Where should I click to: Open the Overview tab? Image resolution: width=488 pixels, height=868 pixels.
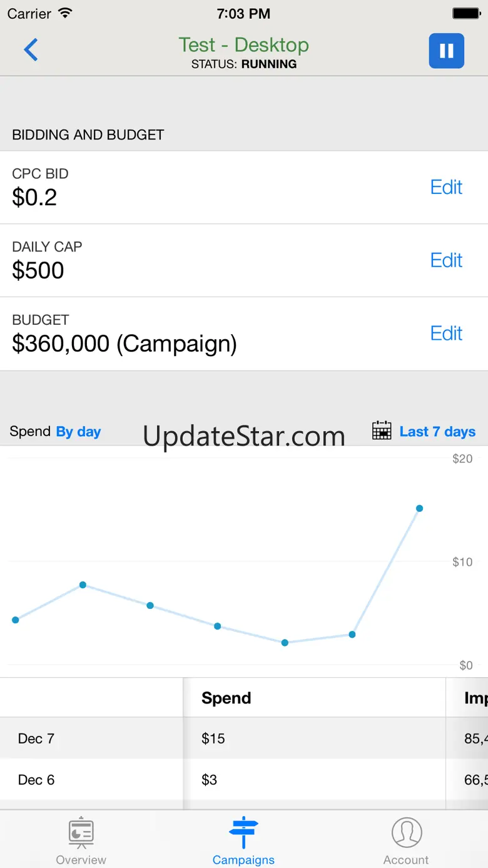pyautogui.click(x=81, y=842)
